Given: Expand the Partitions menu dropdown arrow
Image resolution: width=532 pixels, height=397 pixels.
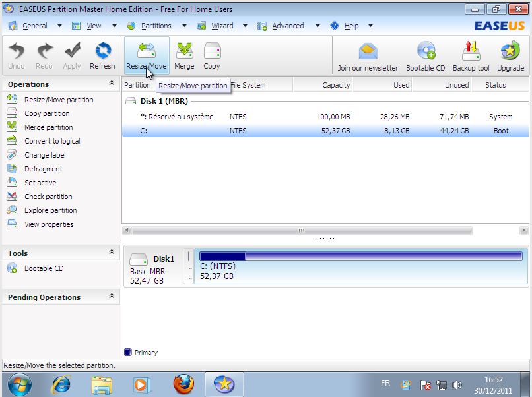Looking at the screenshot, I should (184, 26).
